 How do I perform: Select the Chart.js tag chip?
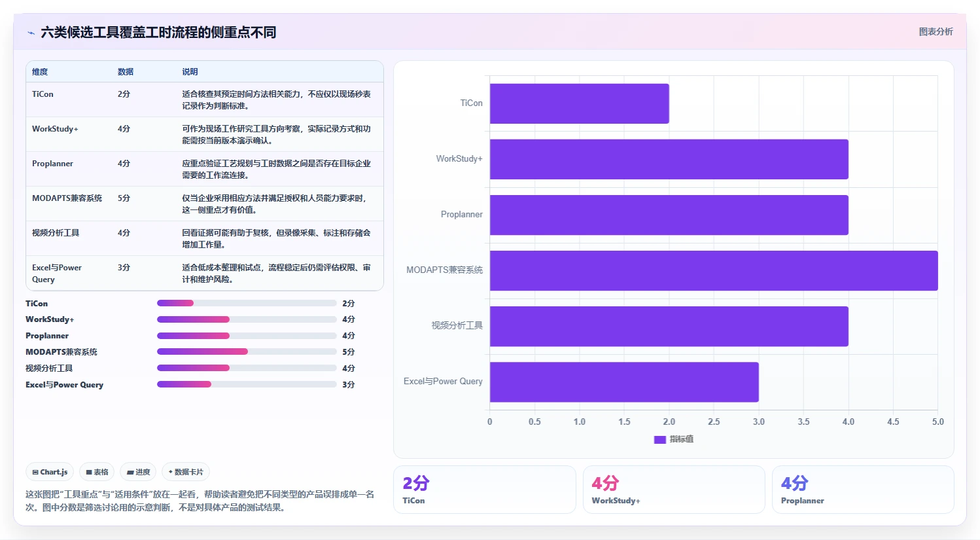[50, 472]
